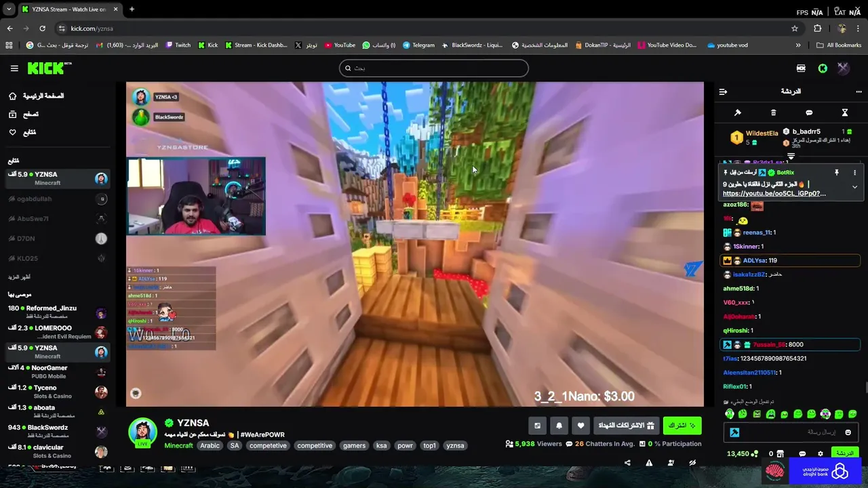Open the browser extensions puzzle icon
Viewport: 868px width, 488px height.
817,28
